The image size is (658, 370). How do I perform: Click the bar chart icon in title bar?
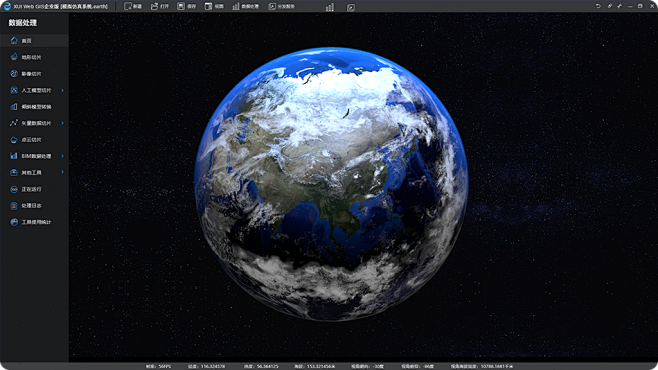[x=330, y=7]
